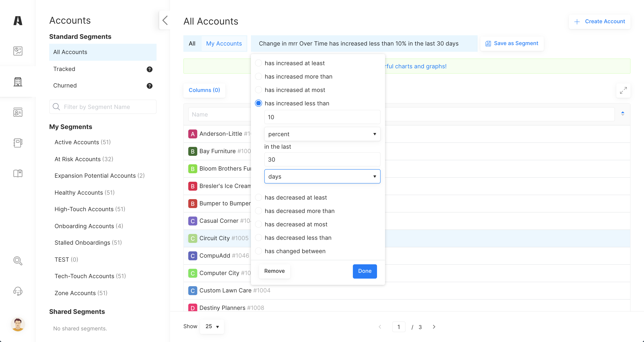Open the Show 25 rows per page dropdown
Image resolution: width=644 pixels, height=342 pixels.
pyautogui.click(x=212, y=327)
